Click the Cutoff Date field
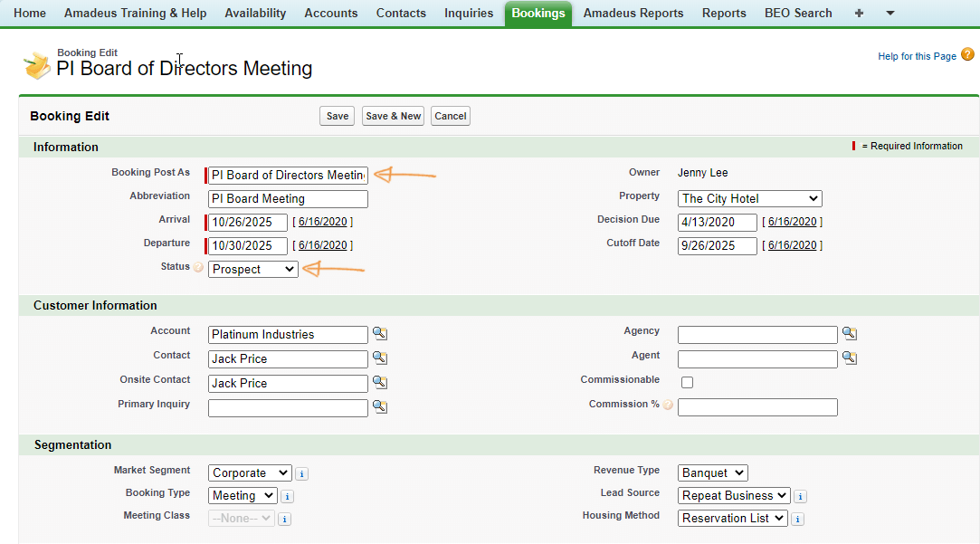This screenshot has height=544, width=980. (x=717, y=245)
